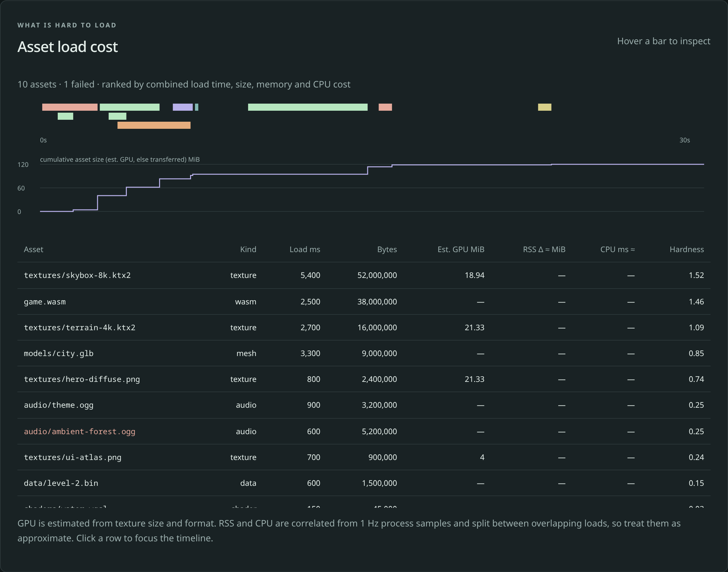The image size is (728, 572).
Task: Click the long salmon timeline bar
Action: click(70, 107)
